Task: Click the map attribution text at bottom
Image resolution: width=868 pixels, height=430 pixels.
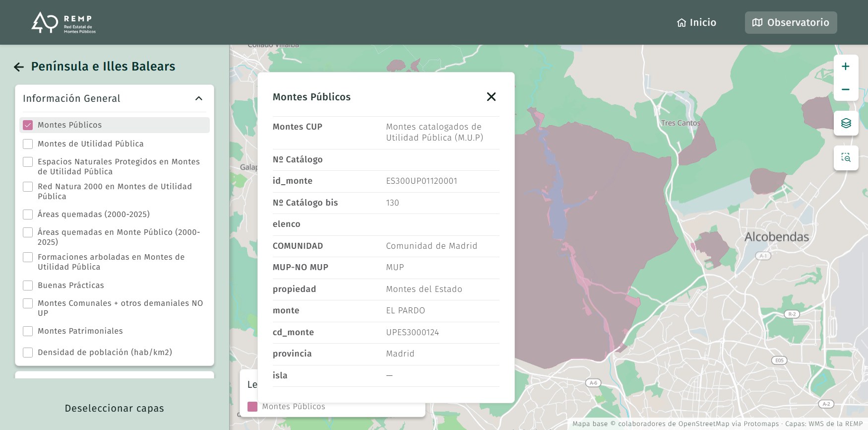Action: pyautogui.click(x=718, y=424)
